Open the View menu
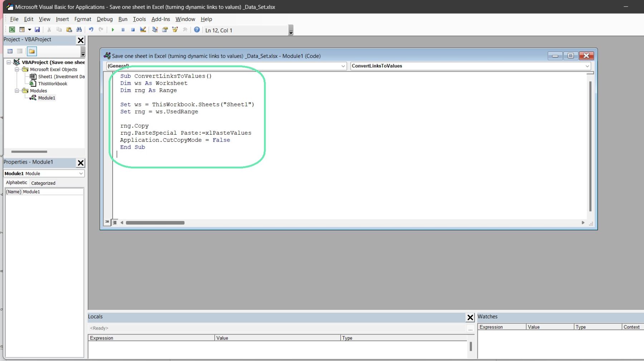Image resolution: width=644 pixels, height=361 pixels. pos(45,19)
